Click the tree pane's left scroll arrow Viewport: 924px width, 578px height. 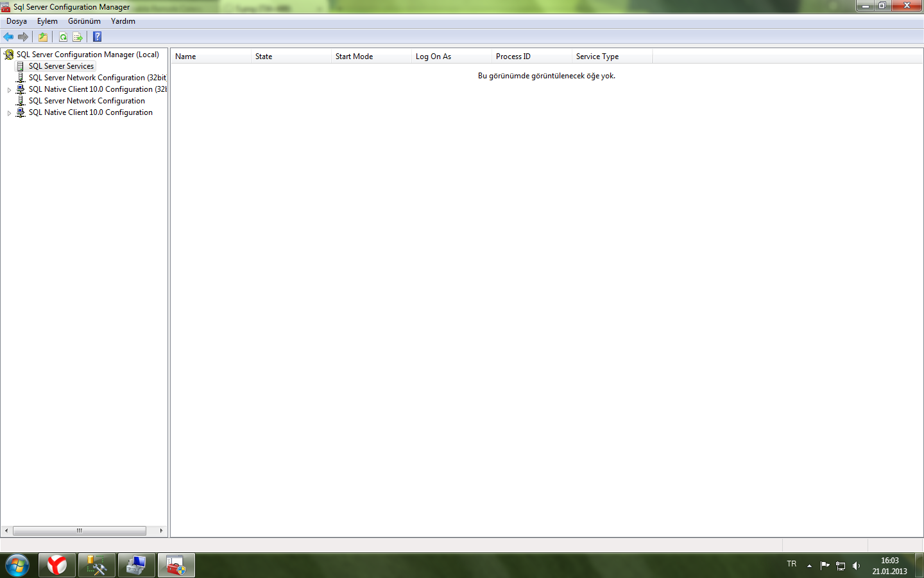pos(6,530)
